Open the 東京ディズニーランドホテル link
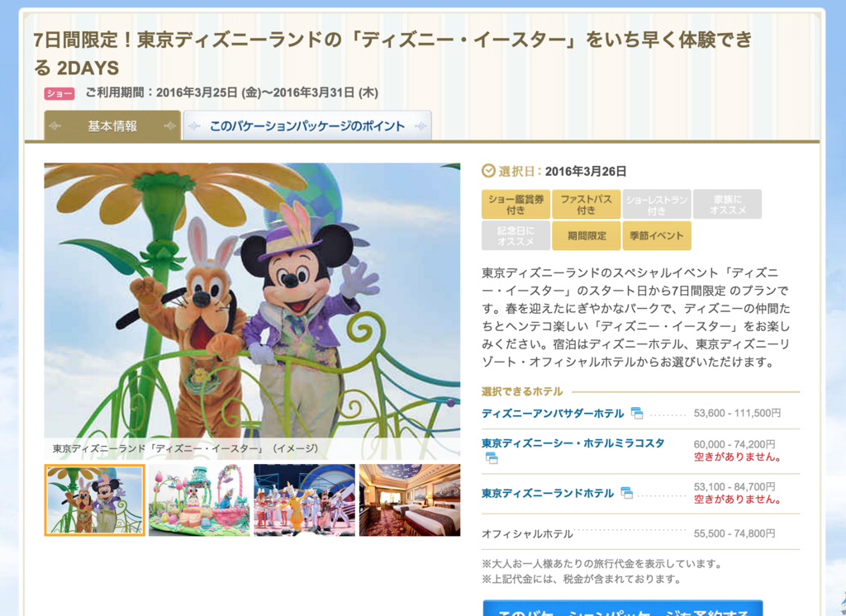Image resolution: width=846 pixels, height=616 pixels. 548,493
